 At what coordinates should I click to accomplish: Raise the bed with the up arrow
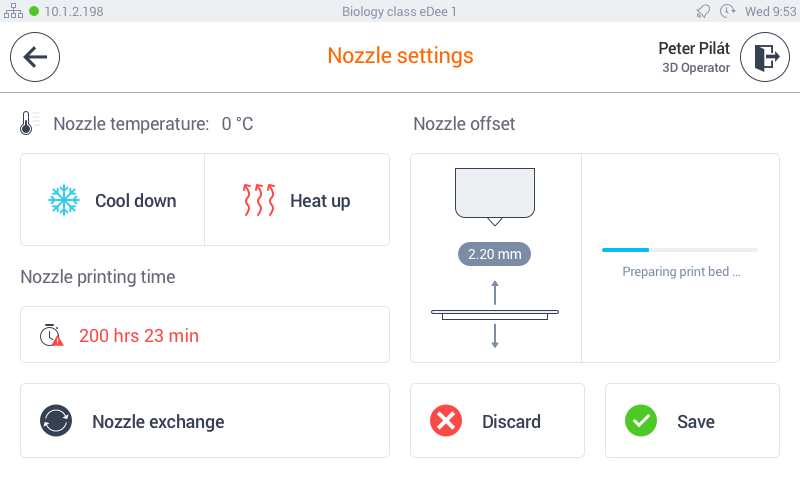[x=495, y=293]
